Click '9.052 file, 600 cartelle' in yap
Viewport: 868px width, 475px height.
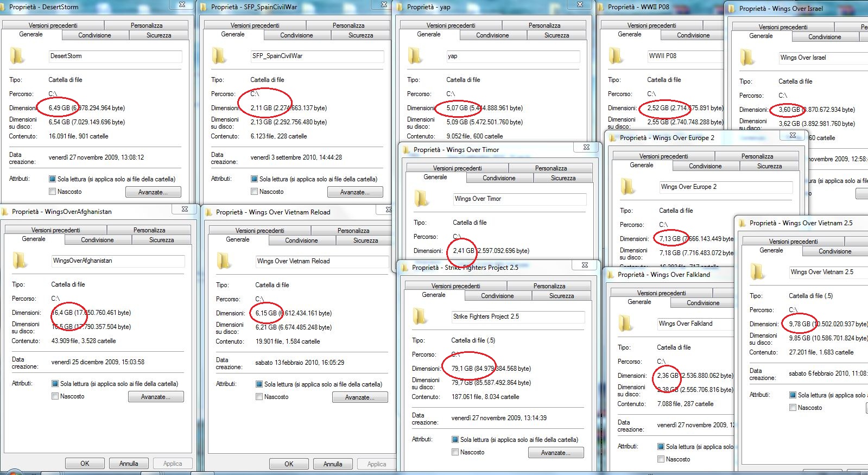[x=475, y=136]
